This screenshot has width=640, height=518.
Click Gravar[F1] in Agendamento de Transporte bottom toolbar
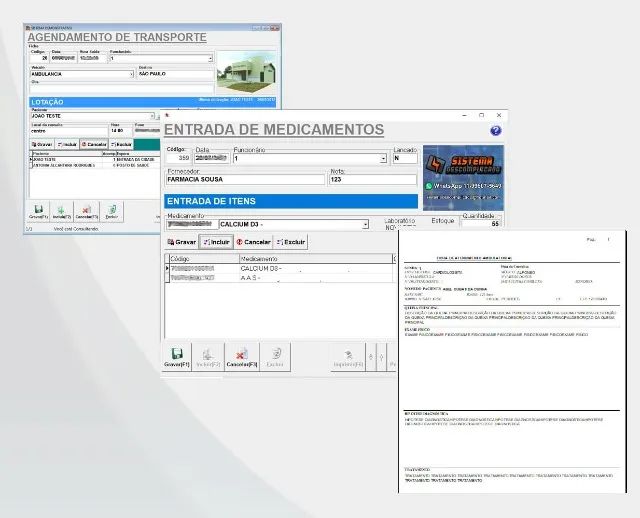point(38,212)
